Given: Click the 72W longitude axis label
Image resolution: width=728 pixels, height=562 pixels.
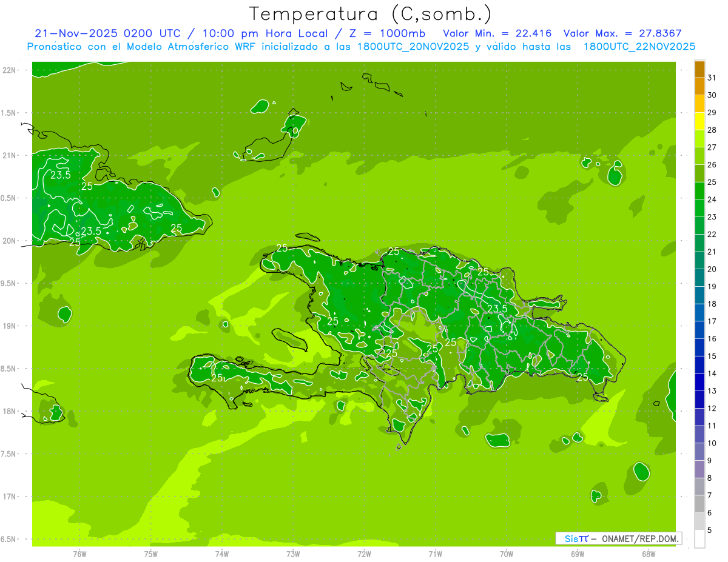Looking at the screenshot, I should (364, 554).
